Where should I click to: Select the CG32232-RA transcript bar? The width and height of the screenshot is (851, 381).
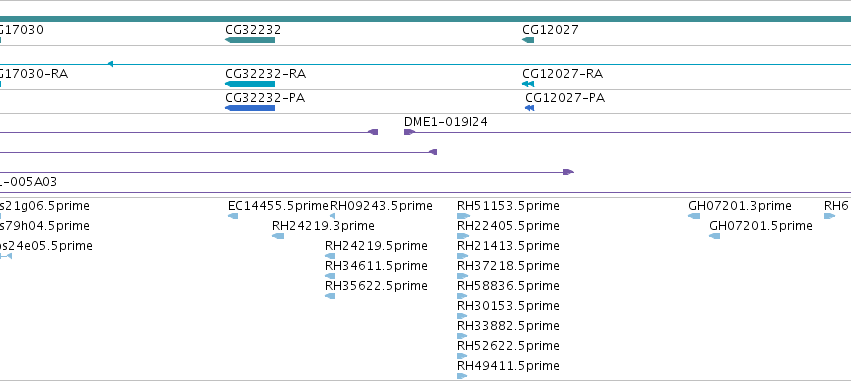click(x=250, y=84)
